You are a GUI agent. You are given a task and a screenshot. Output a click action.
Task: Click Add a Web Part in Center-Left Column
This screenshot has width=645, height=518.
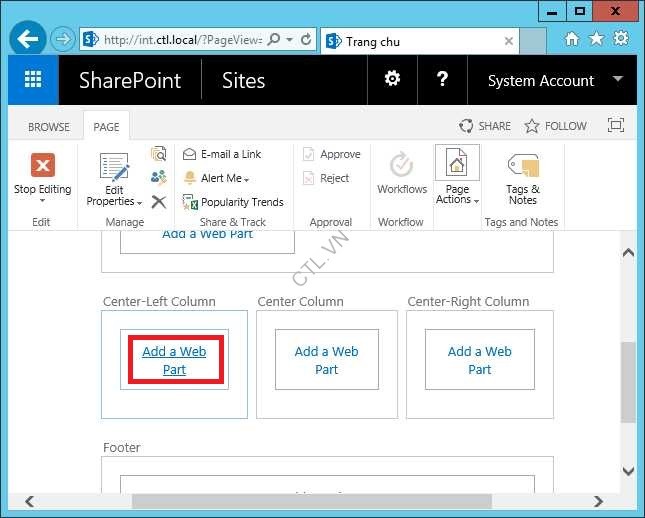[x=174, y=361]
